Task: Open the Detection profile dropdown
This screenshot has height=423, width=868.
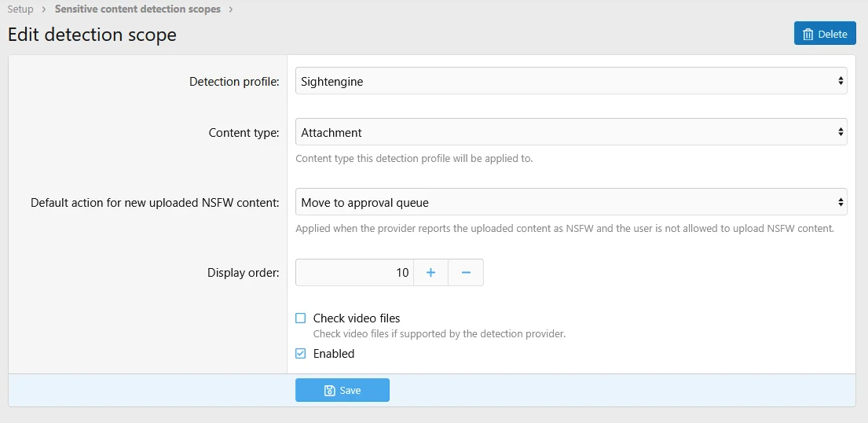Action: [571, 82]
